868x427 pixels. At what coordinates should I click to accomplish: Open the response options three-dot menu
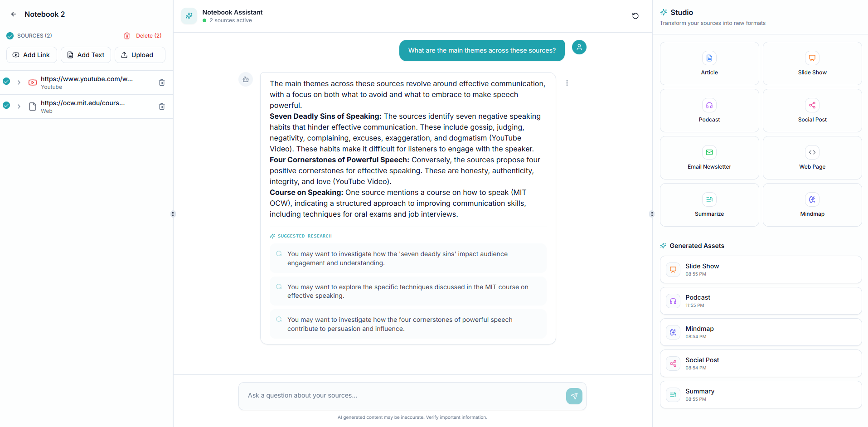click(567, 83)
